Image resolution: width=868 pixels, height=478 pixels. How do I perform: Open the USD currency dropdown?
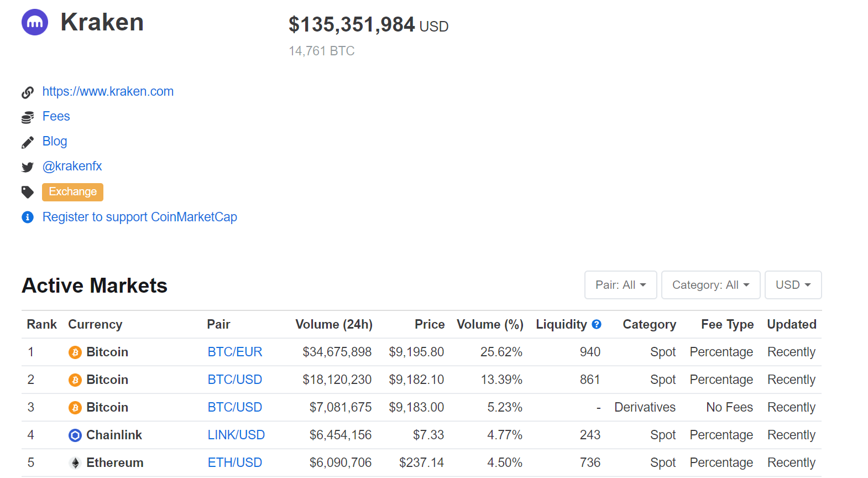(793, 285)
